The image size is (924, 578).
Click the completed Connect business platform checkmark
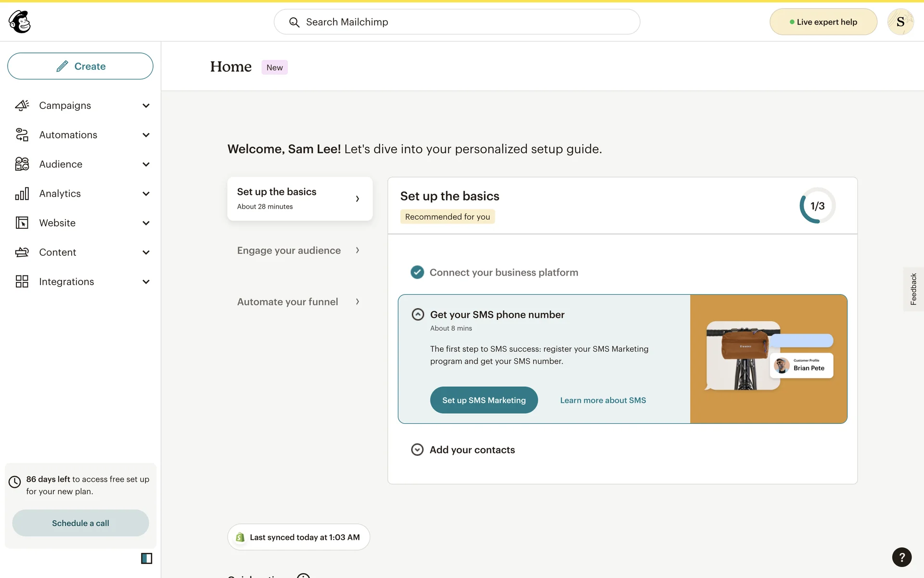(x=417, y=272)
